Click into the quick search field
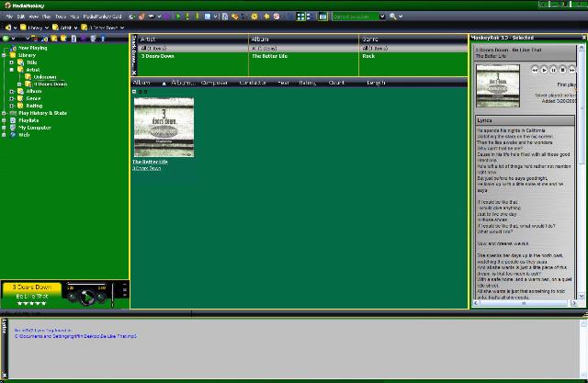The height and width of the screenshot is (383, 588). click(x=356, y=17)
